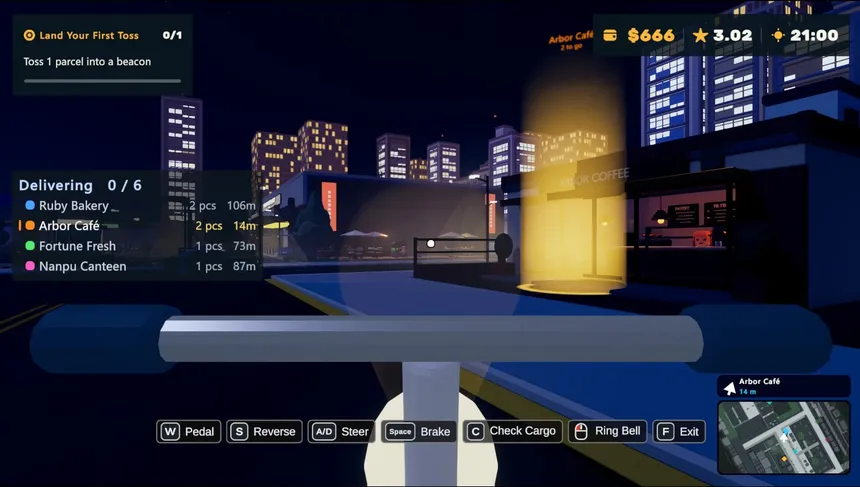Click the Ring Bell control label
This screenshot has width=860, height=487.
tap(618, 431)
